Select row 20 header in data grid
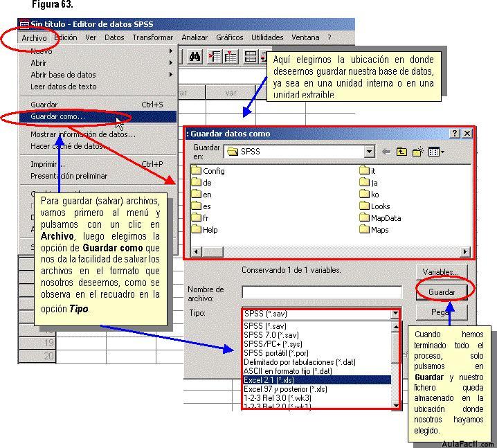Image resolution: width=497 pixels, height=448 pixels. tap(37, 356)
